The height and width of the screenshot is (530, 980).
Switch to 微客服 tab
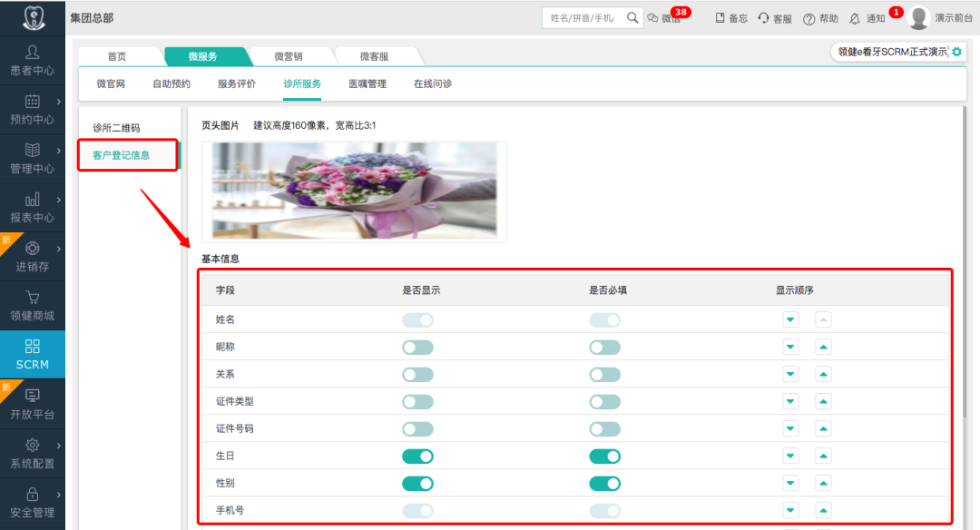tap(374, 56)
